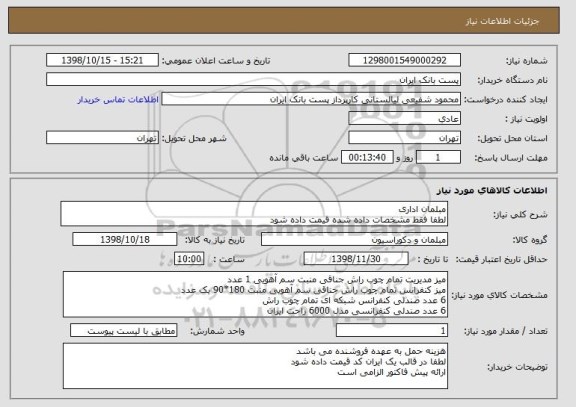The height and width of the screenshot is (407, 576).
Task: Select the buyer organization name field
Action: 253,80
